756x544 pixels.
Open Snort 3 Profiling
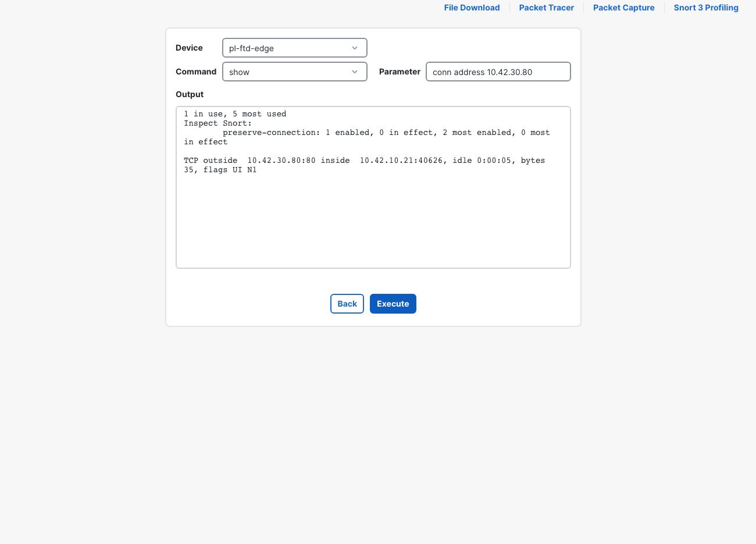pyautogui.click(x=706, y=8)
